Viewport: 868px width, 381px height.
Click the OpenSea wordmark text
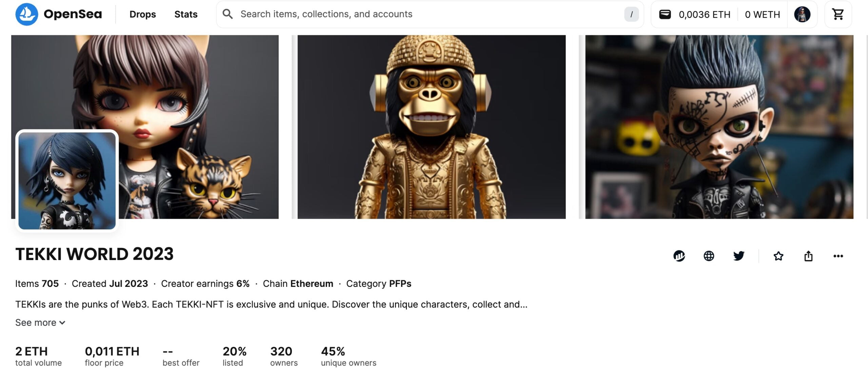pos(73,14)
